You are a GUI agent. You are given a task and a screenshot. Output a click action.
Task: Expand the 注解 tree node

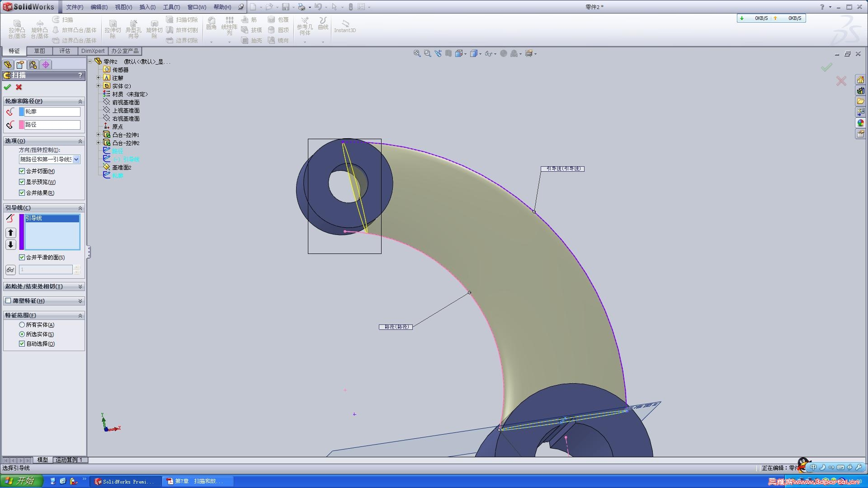(x=98, y=78)
